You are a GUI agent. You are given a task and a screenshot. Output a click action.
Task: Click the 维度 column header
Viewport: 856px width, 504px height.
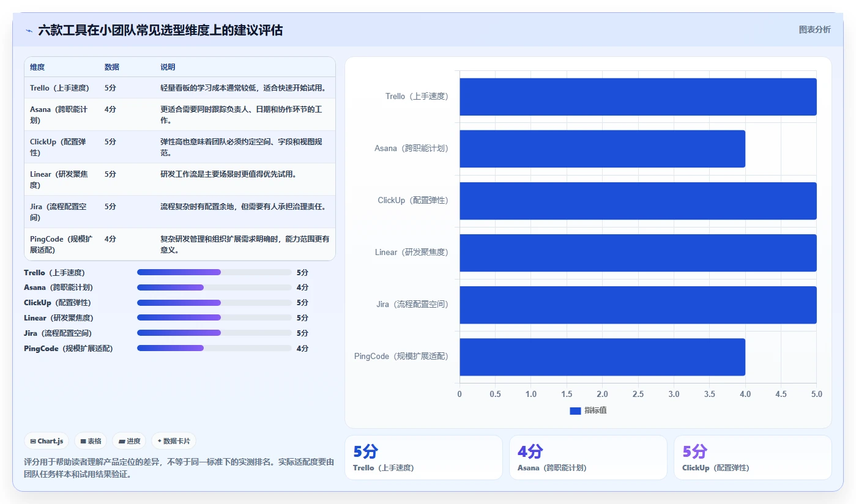pyautogui.click(x=37, y=67)
